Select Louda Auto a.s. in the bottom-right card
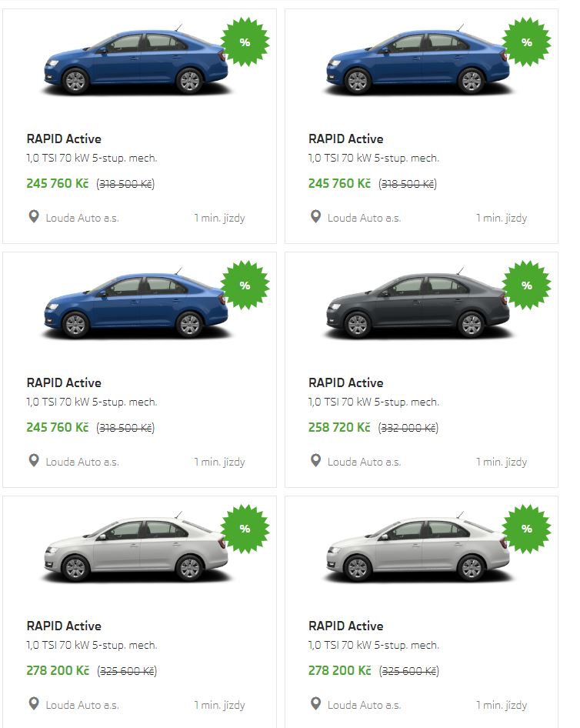580x728 pixels. tap(364, 705)
